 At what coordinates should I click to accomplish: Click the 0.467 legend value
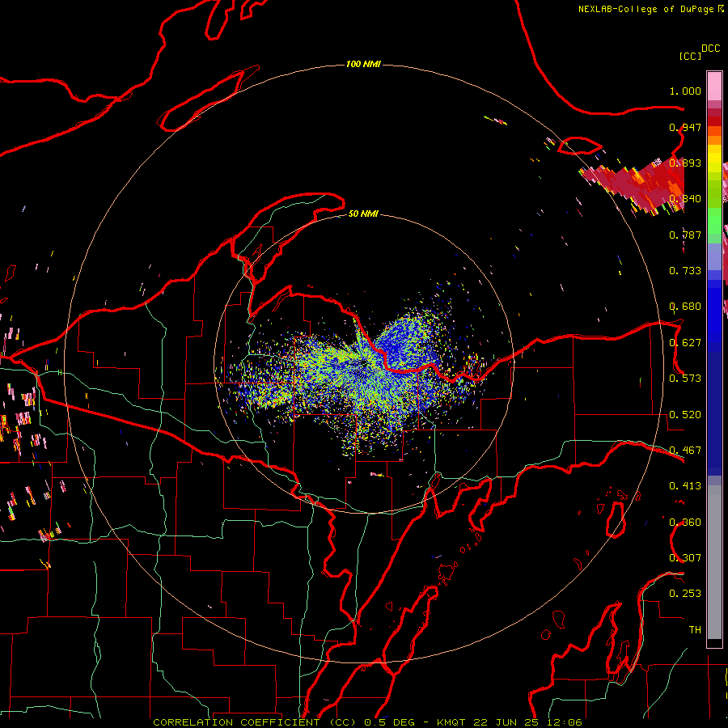coord(685,451)
